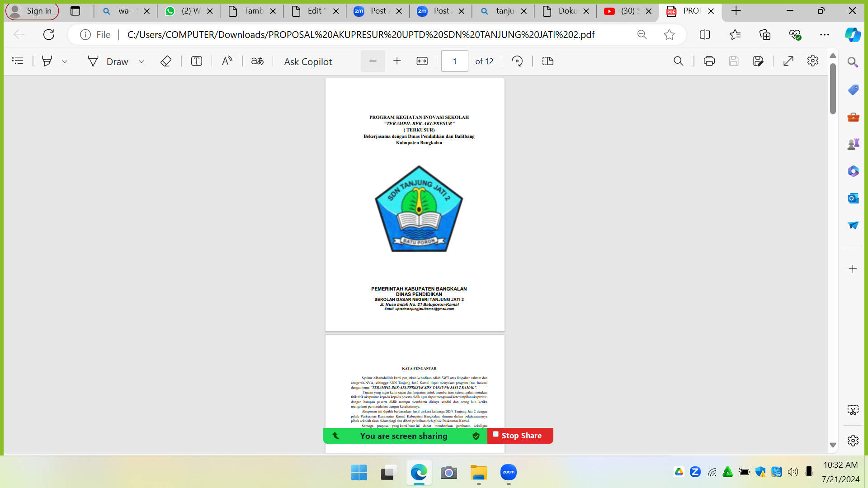Open the taskbar volume control
This screenshot has height=488, width=868.
click(x=793, y=472)
